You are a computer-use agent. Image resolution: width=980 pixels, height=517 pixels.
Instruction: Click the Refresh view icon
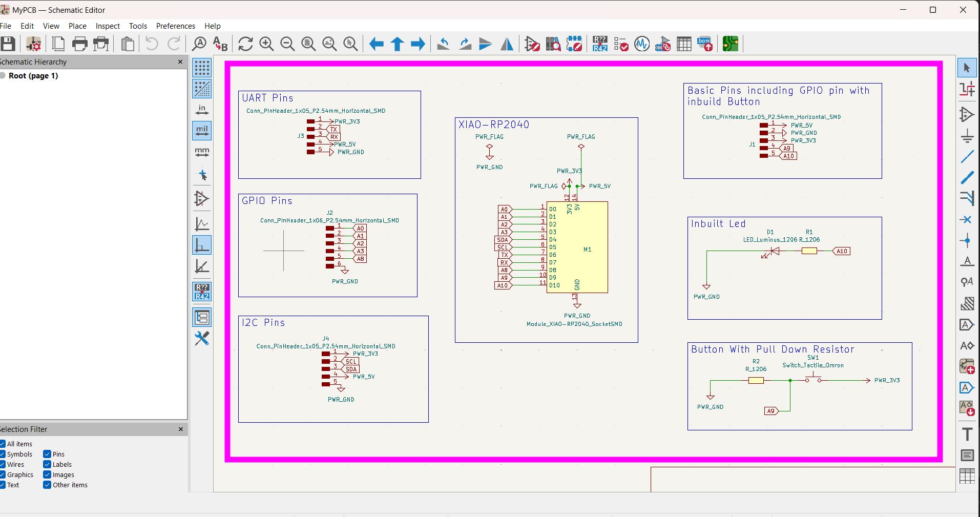pos(245,44)
